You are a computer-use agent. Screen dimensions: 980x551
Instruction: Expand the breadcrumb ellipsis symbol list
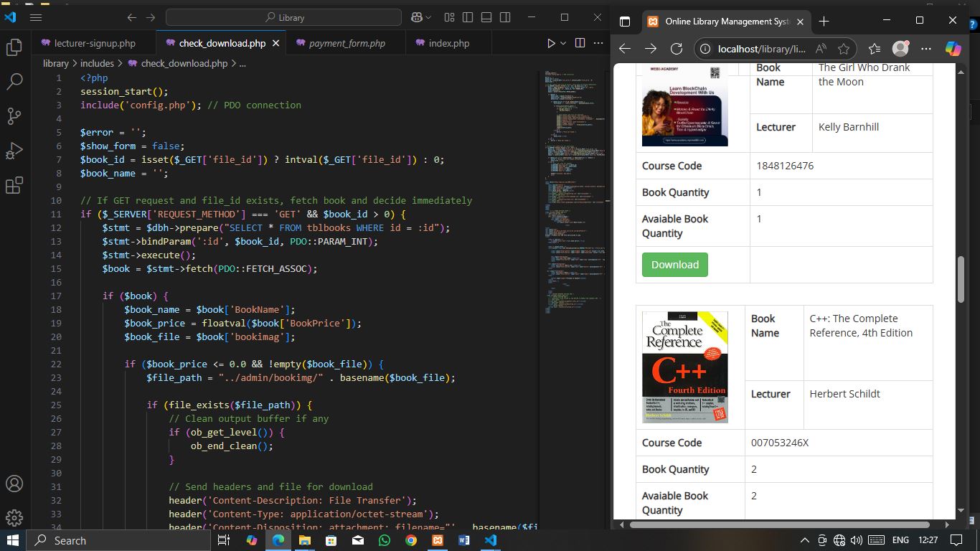pyautogui.click(x=242, y=63)
